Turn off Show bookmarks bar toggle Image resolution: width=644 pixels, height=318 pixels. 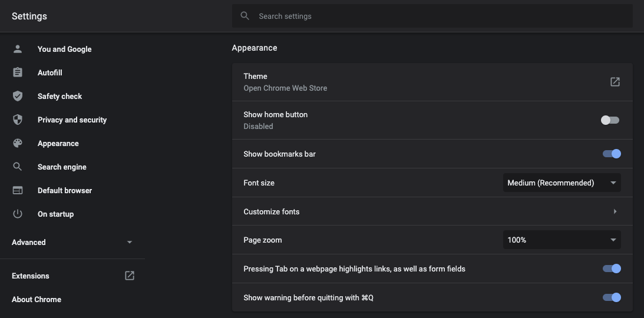tap(612, 154)
